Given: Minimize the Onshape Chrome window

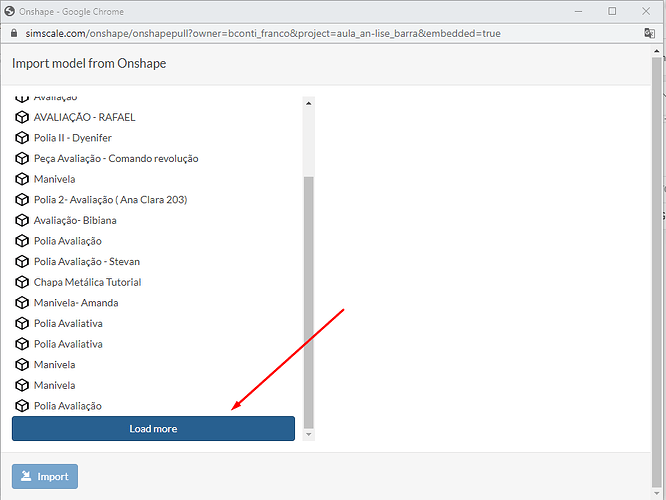Looking at the screenshot, I should click(x=578, y=11).
